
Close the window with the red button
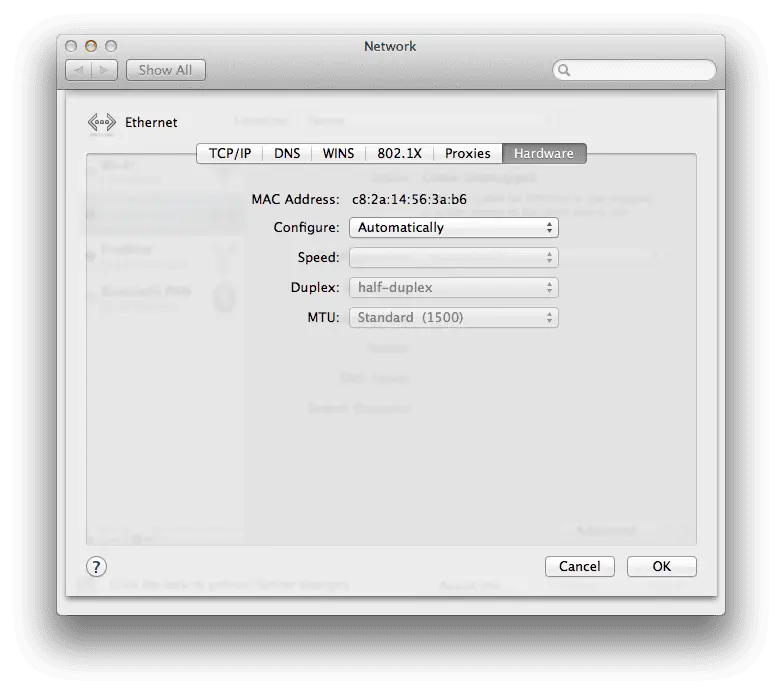(x=71, y=46)
